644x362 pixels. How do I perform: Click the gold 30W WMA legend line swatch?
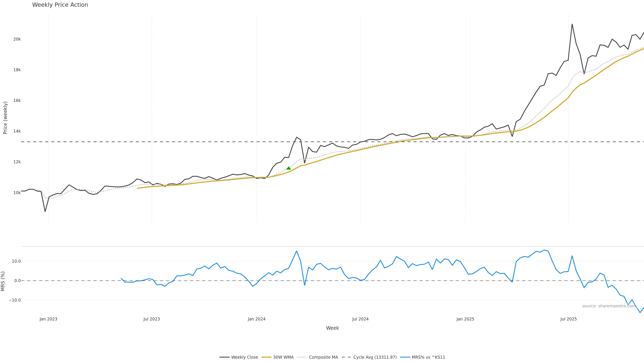coord(266,357)
